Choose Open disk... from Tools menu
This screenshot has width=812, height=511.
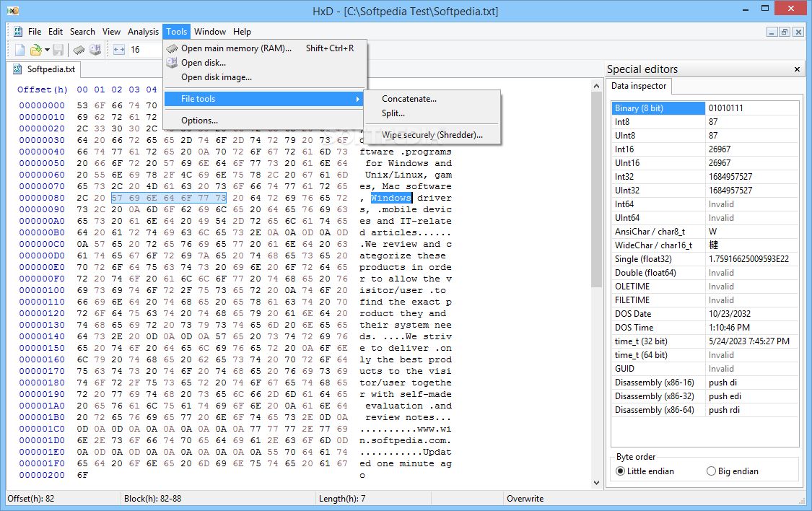[x=265, y=63]
